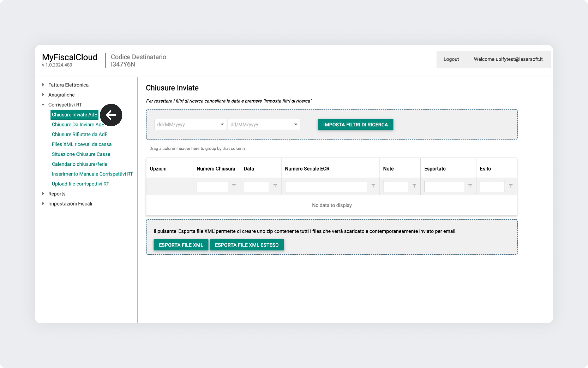
Task: Open the second date picker dropdown arrow
Action: click(295, 125)
